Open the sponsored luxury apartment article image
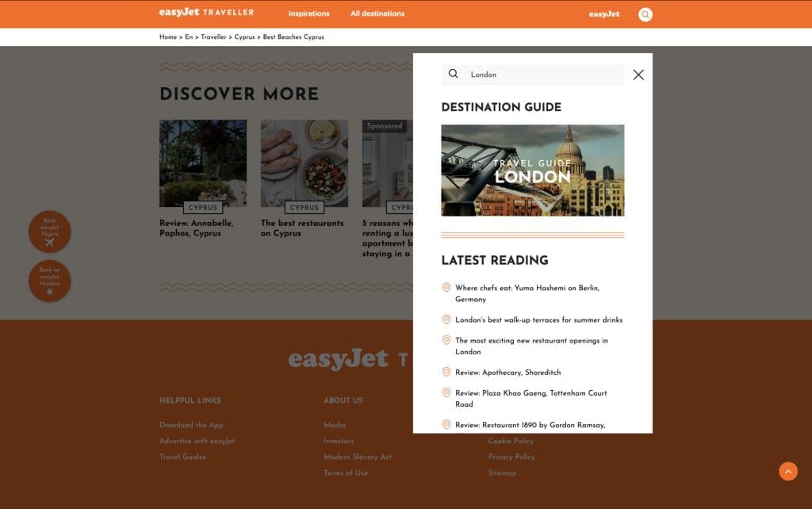 pos(387,163)
